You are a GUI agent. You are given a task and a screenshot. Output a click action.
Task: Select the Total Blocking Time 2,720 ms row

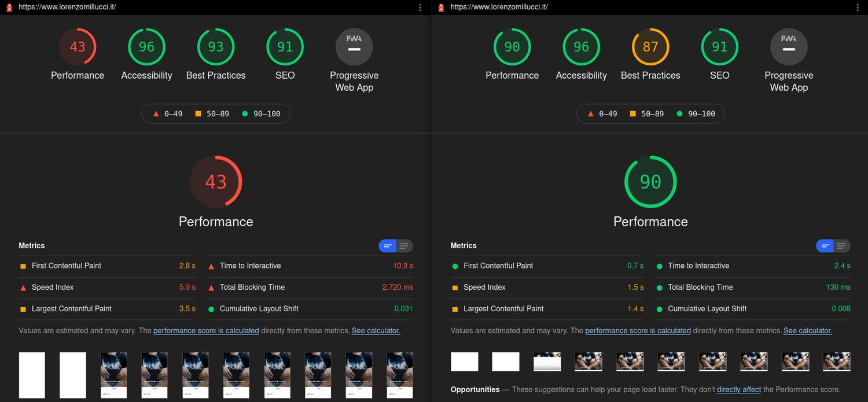(310, 287)
